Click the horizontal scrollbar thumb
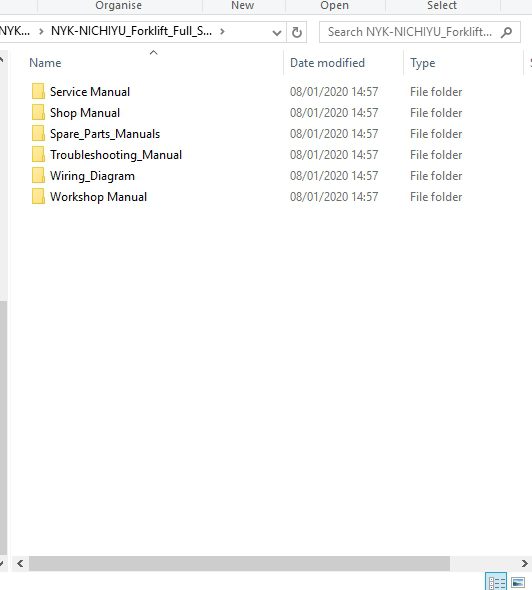532x590 pixels. point(239,563)
